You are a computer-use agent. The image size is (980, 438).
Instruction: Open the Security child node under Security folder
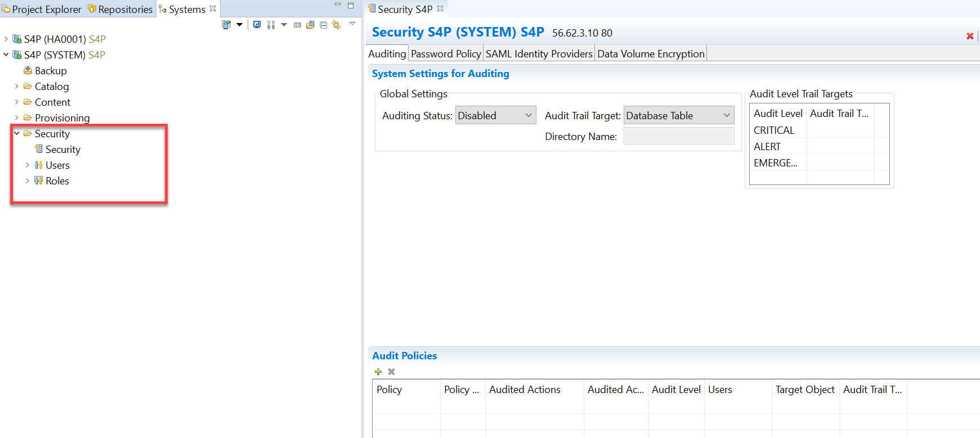tap(57, 149)
